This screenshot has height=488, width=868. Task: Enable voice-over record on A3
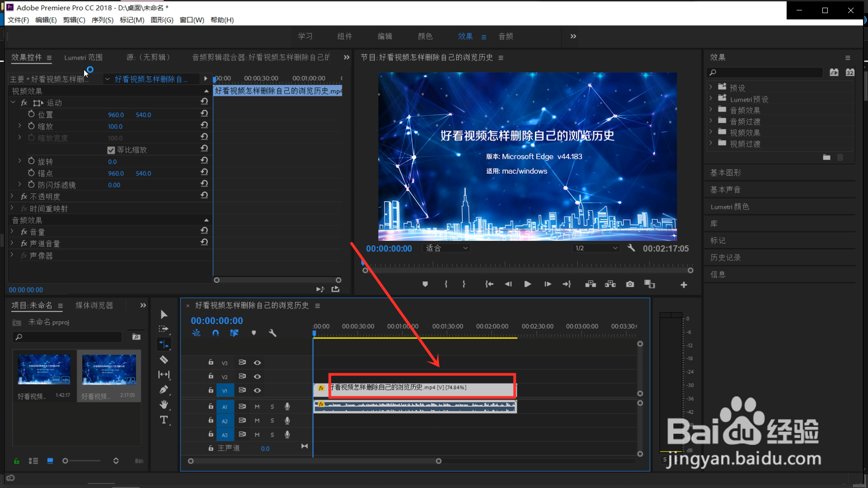click(x=287, y=435)
